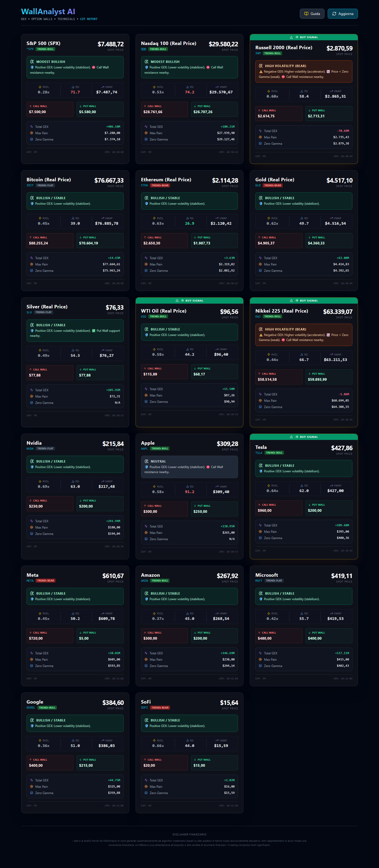
Task: Click Nvidia spot price $215,84
Action: click(x=113, y=444)
